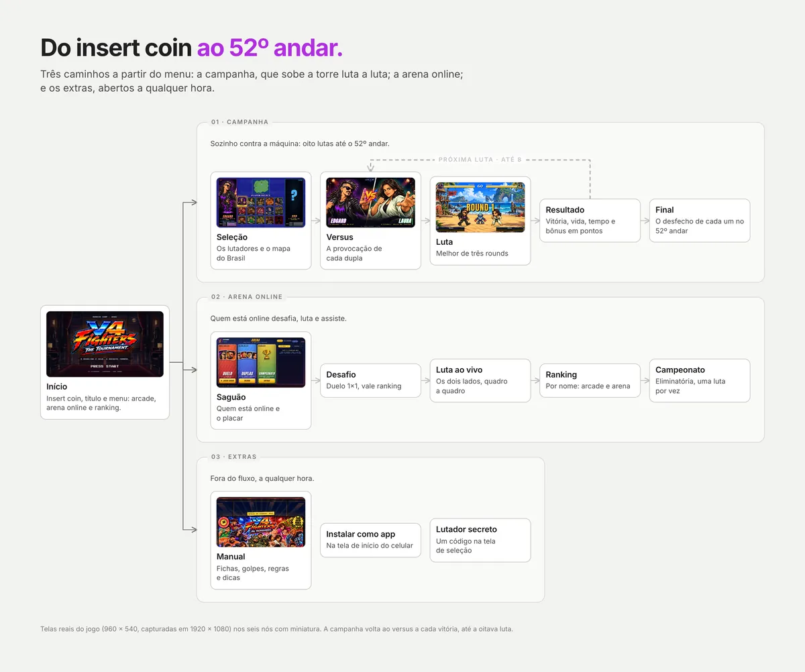Click the Manual screen thumbnail
805x672 pixels.
coord(261,522)
